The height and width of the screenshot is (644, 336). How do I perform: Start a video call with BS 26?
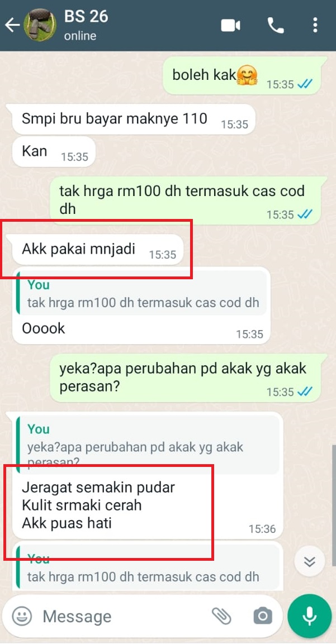coord(230,26)
